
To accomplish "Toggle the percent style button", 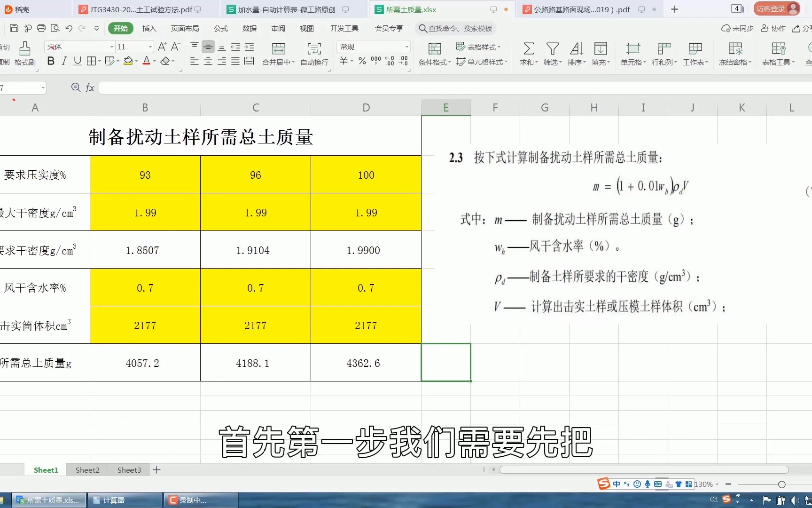I will coord(362,61).
